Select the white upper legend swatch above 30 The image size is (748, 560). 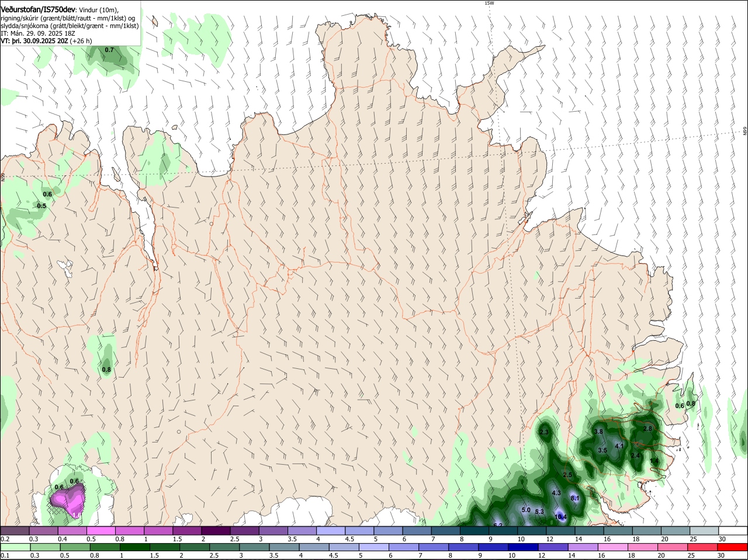pos(733,530)
